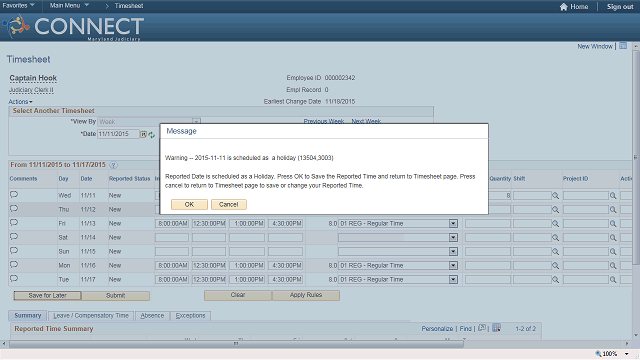
Task: Click Project ID lookup magnifier for Thu row
Action: click(x=613, y=210)
